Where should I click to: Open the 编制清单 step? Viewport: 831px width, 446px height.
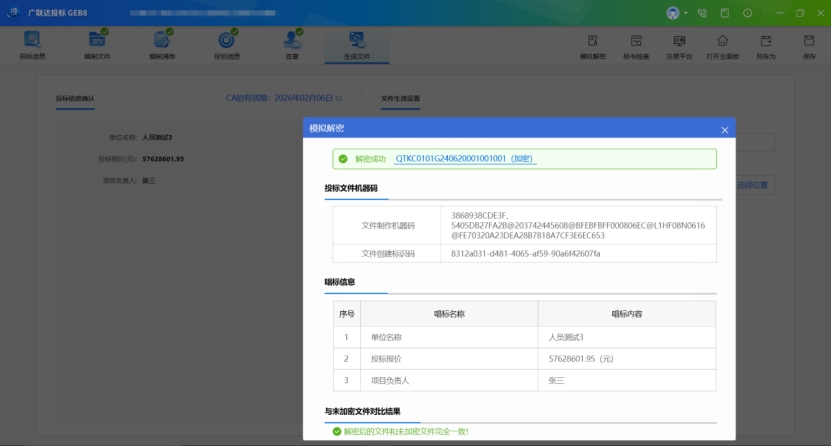(162, 44)
